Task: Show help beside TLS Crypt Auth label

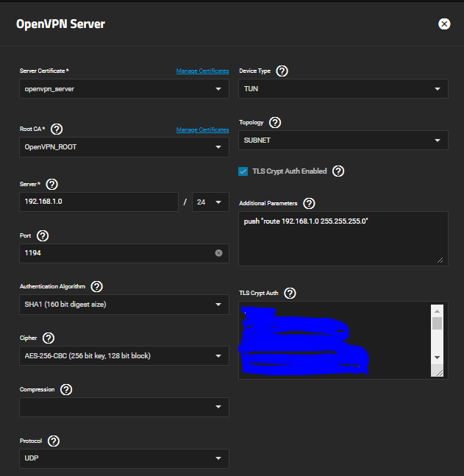Action: coord(290,294)
